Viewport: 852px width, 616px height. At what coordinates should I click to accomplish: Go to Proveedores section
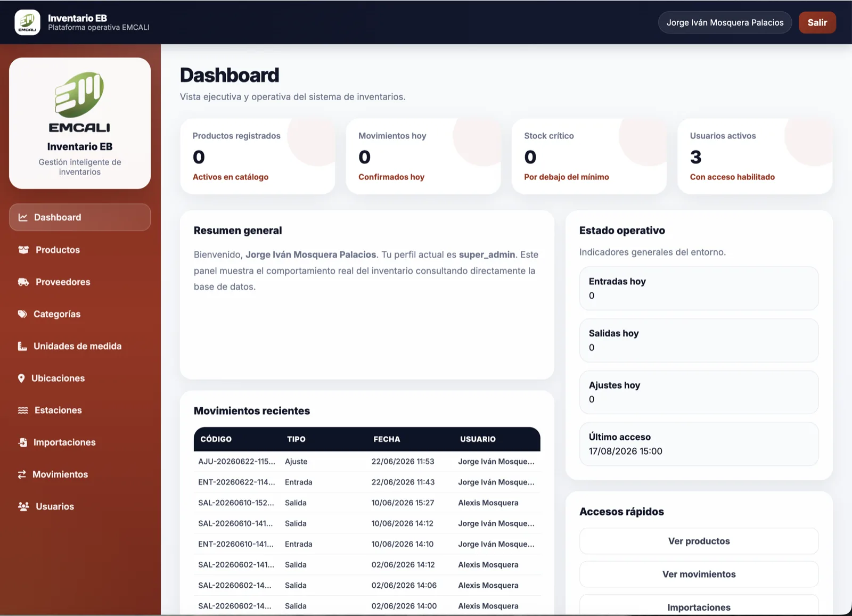80,282
